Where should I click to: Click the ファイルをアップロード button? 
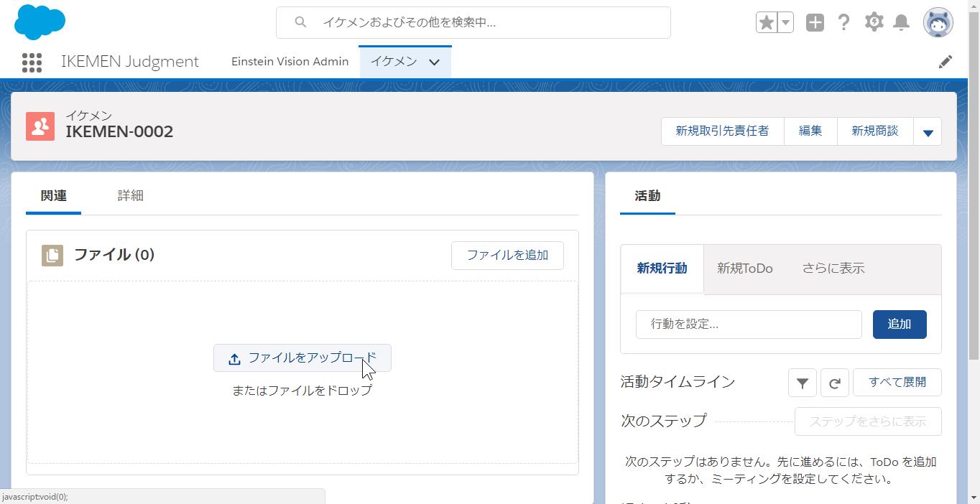click(x=302, y=358)
